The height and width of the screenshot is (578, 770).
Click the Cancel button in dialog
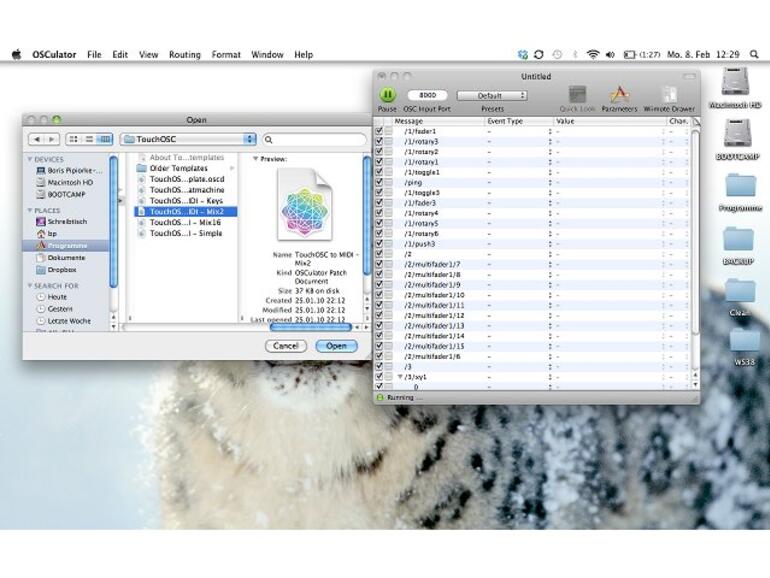[286, 346]
